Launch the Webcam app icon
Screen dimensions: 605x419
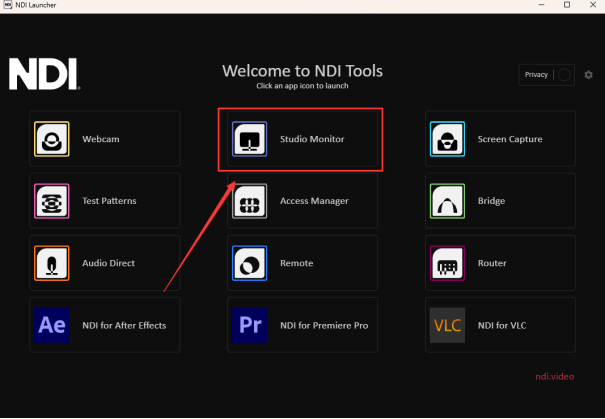click(x=52, y=139)
